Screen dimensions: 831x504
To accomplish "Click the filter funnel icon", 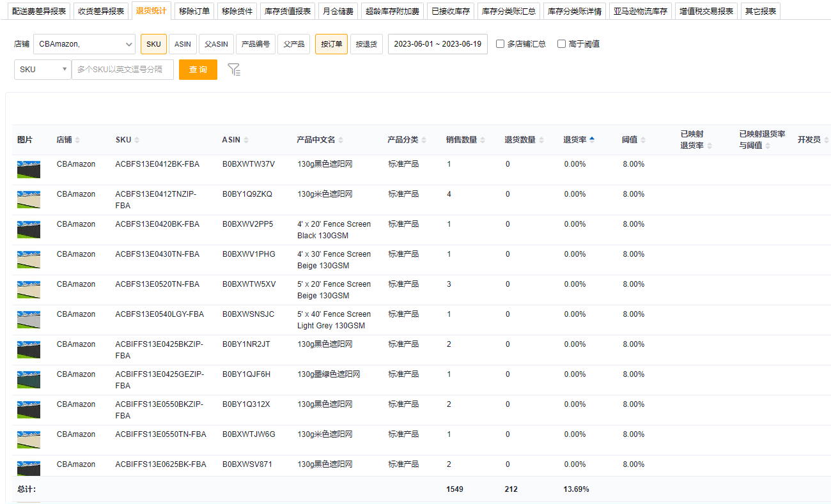I will pos(234,70).
